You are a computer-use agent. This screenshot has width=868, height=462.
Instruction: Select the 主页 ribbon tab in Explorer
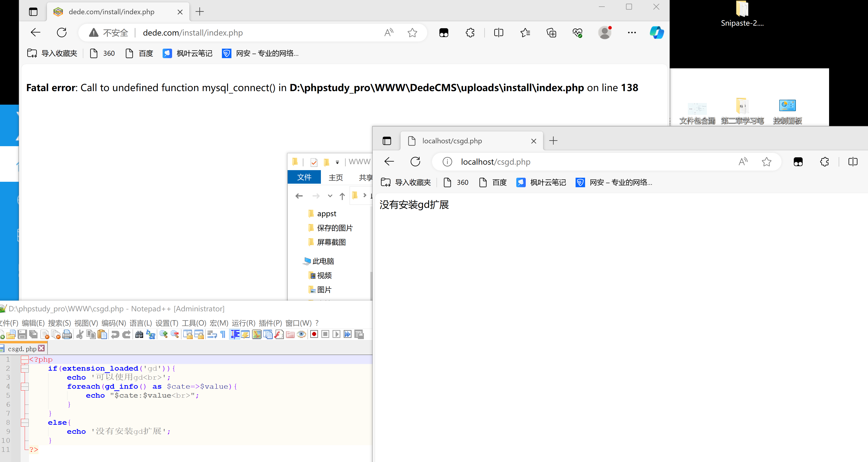[x=336, y=177]
